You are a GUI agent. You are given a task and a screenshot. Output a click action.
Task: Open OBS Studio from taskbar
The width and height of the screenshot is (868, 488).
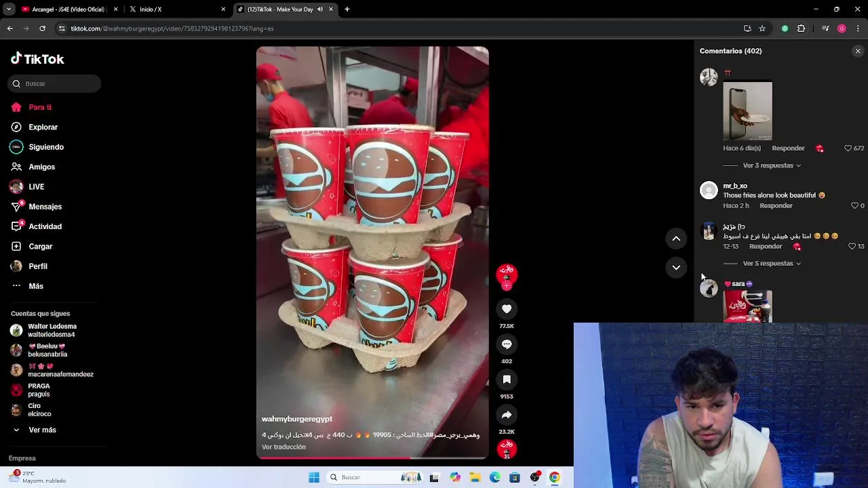(x=535, y=477)
